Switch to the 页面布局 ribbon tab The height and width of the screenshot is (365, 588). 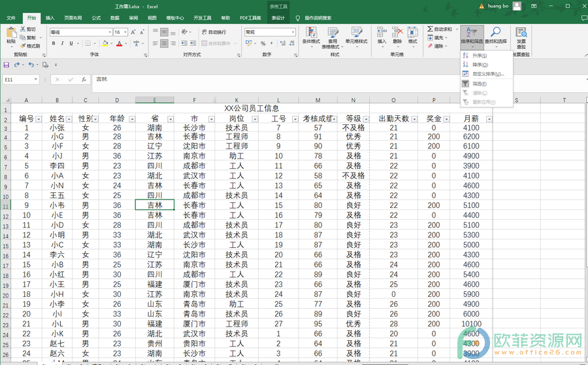click(x=73, y=18)
